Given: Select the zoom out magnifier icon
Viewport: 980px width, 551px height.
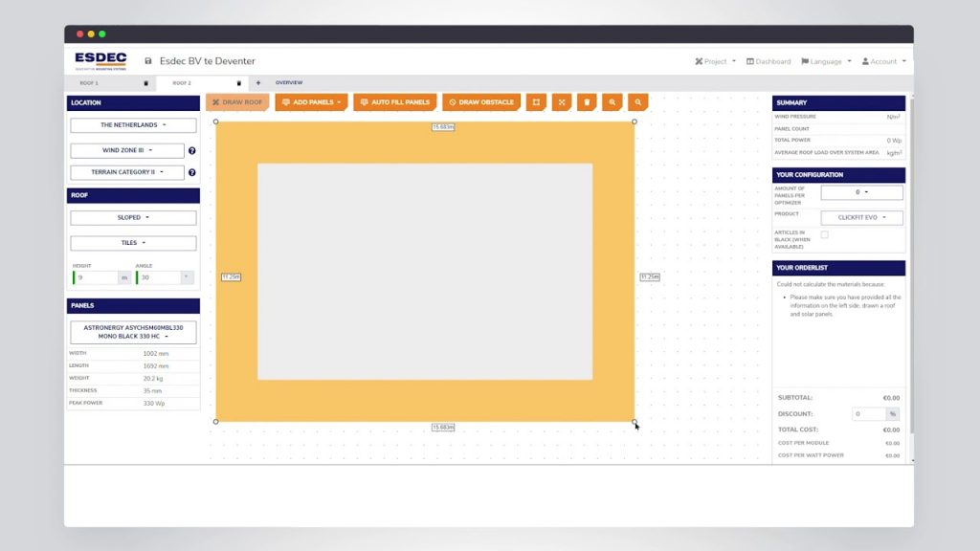Looking at the screenshot, I should [x=636, y=101].
